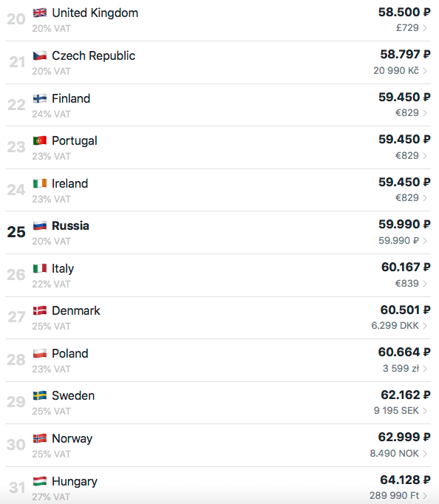The image size is (439, 504).
Task: Expand the 8.490 NOK chevron
Action: click(425, 454)
